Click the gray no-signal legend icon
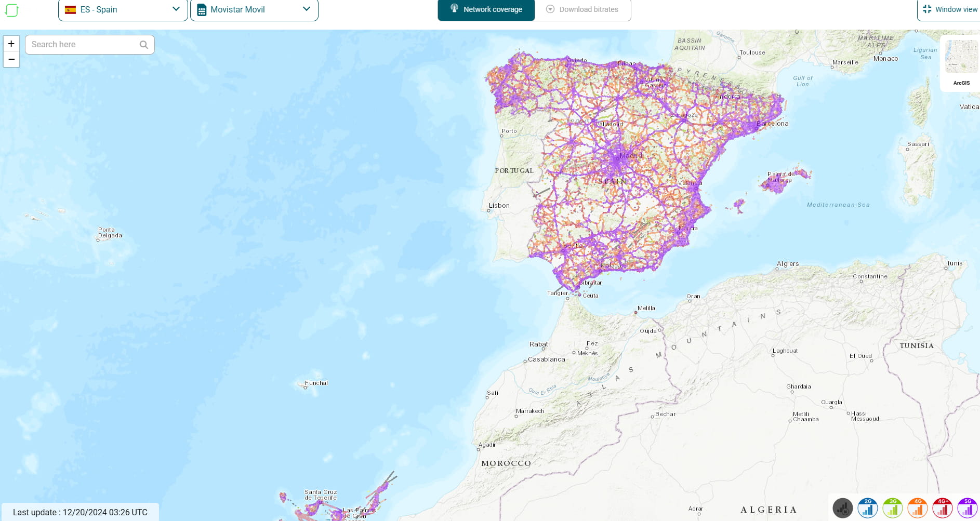 [843, 508]
